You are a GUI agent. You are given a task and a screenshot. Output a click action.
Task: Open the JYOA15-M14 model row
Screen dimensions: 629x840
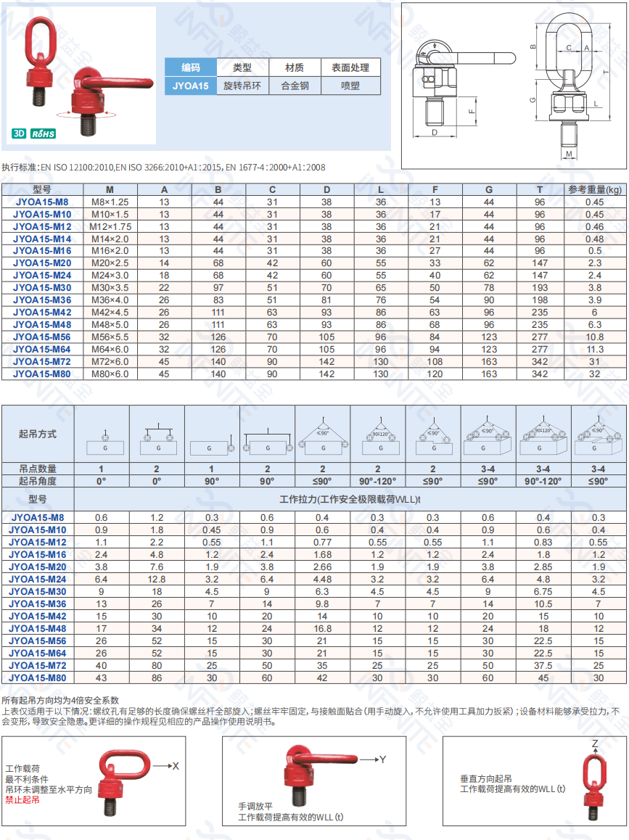tap(42, 239)
